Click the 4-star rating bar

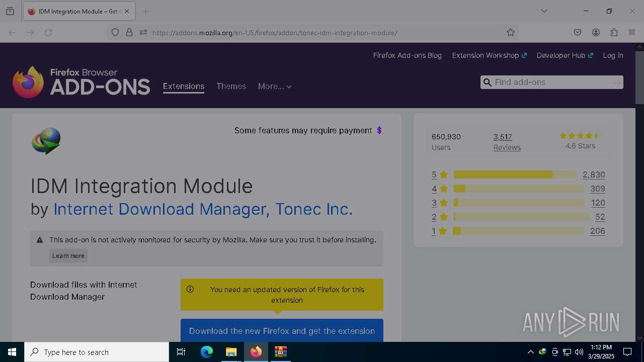tap(519, 189)
